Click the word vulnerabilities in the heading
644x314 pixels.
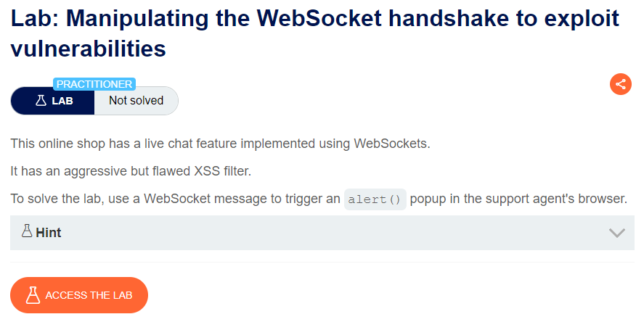pyautogui.click(x=89, y=49)
